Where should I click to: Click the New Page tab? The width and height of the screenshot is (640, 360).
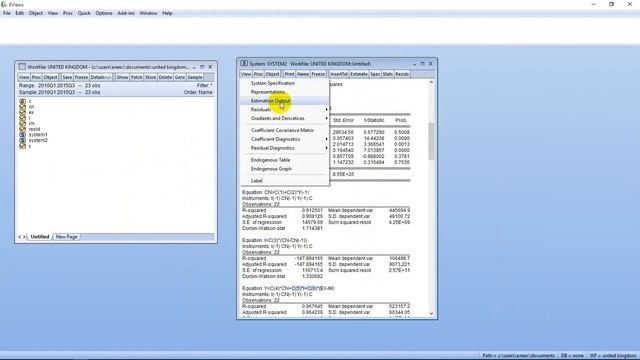pos(67,237)
